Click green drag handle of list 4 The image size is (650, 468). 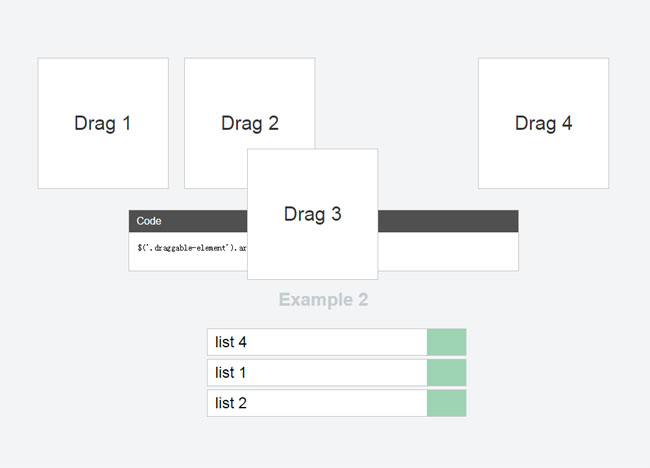(446, 342)
